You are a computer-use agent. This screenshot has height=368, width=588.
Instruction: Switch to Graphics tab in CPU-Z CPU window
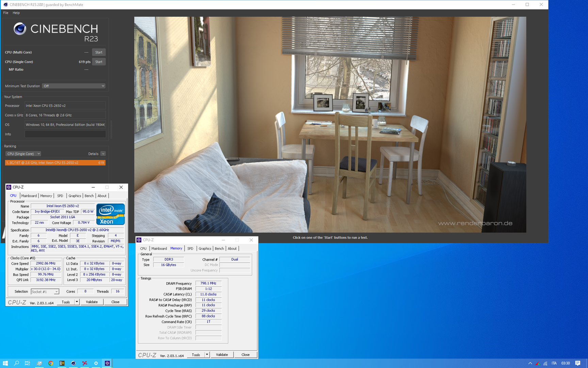point(75,196)
